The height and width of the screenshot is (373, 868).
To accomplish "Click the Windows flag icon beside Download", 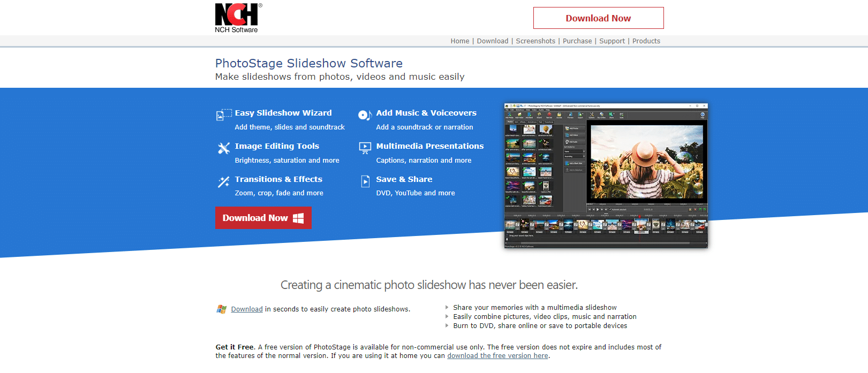I will coord(222,309).
